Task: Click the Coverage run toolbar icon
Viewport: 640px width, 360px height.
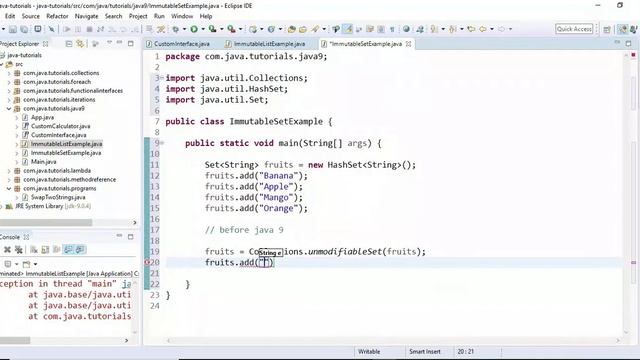Action: 212,29
